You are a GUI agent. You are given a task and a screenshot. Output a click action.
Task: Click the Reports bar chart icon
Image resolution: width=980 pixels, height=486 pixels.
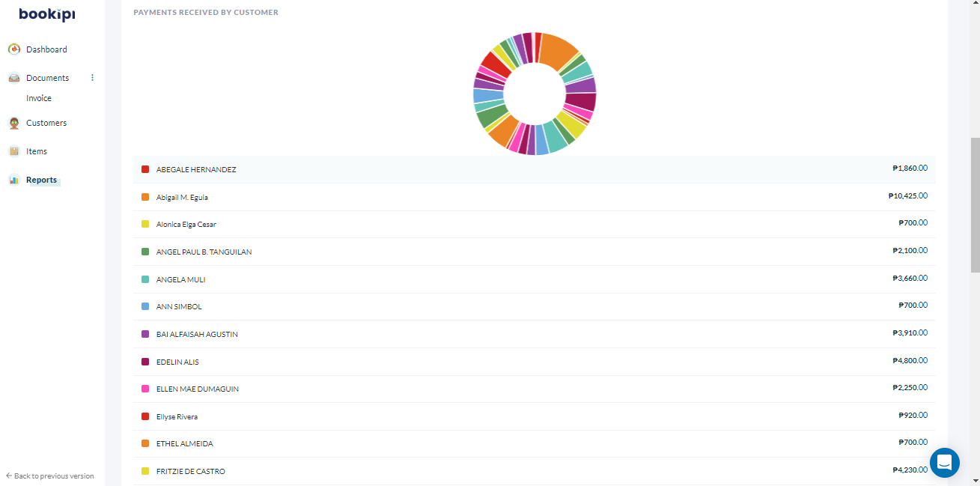(x=13, y=180)
